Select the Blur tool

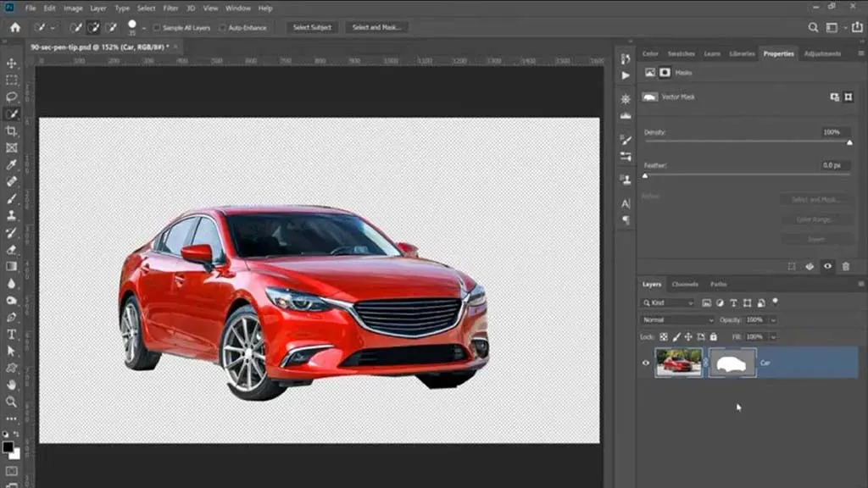pyautogui.click(x=11, y=283)
